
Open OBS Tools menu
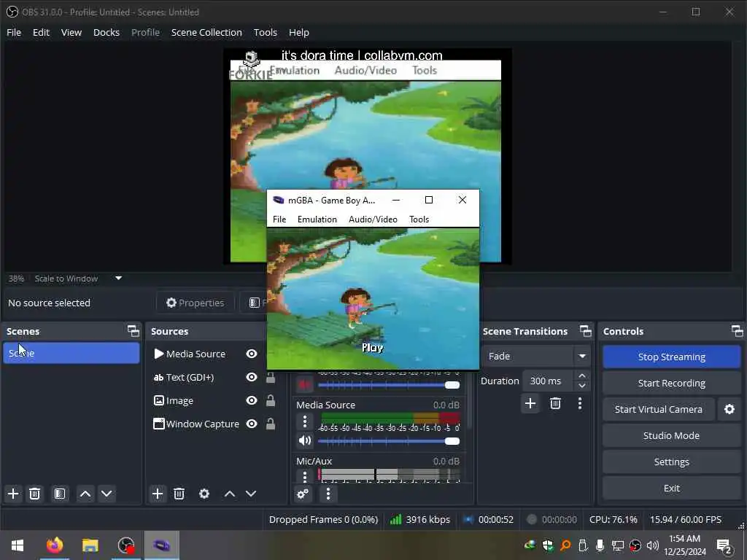click(266, 32)
